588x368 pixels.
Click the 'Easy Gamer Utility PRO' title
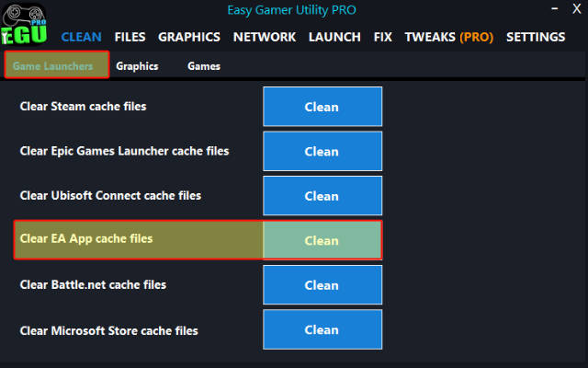[291, 10]
